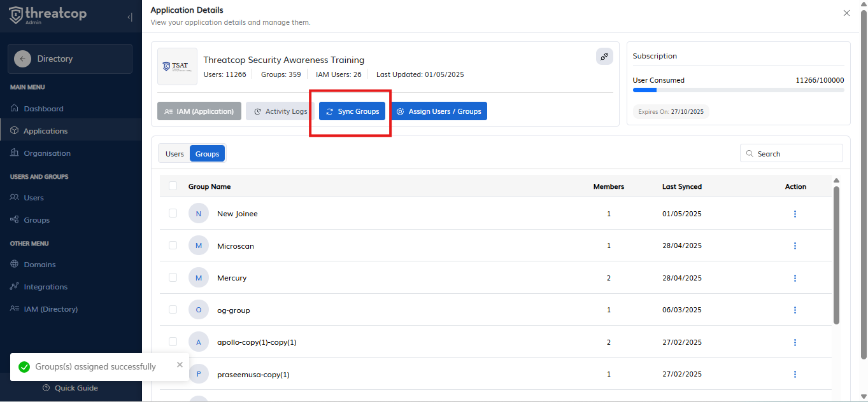Collapse the sidebar using the chevron icon

coord(130,17)
